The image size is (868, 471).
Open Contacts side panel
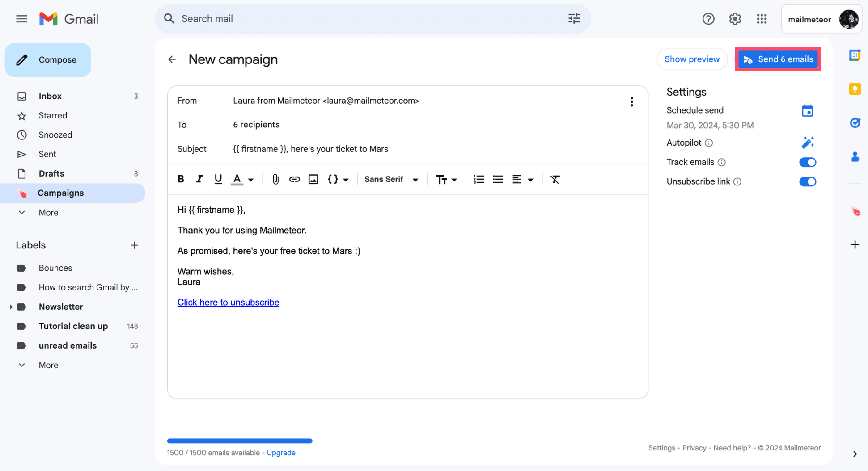coord(855,157)
